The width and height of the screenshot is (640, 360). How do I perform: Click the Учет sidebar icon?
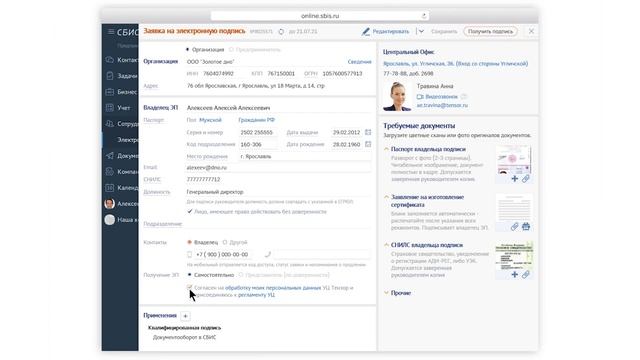coord(109,108)
